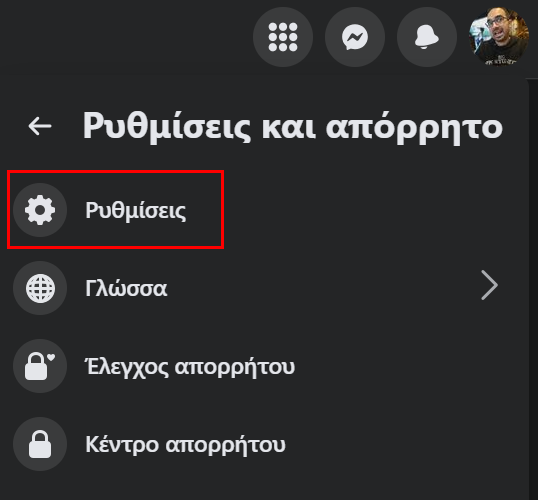Click the gear icon for Ρυθμίσεις
This screenshot has width=538, height=500.
coord(40,210)
